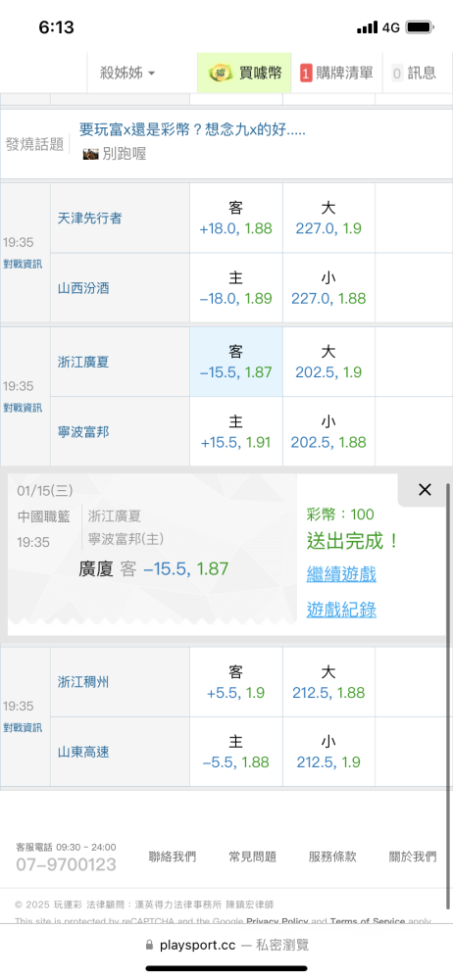Select 寧波富邦 主 +15.5 spread option

pyautogui.click(x=236, y=432)
